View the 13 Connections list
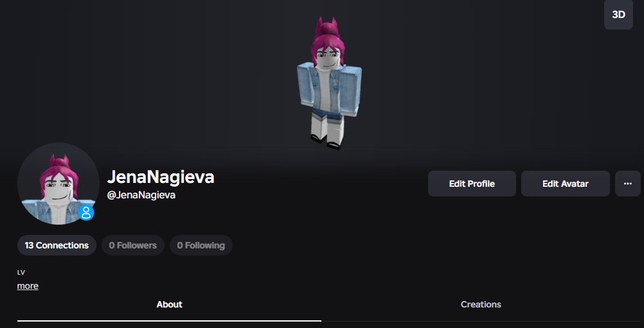644x328 pixels. point(57,245)
